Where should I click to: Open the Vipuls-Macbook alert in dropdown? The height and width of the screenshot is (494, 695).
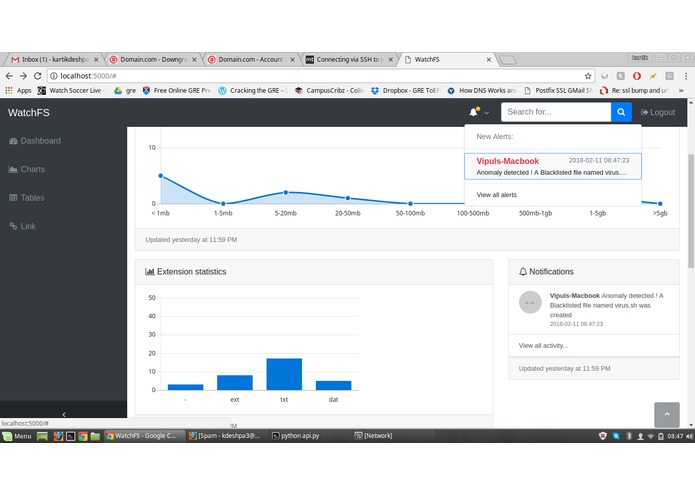(553, 166)
